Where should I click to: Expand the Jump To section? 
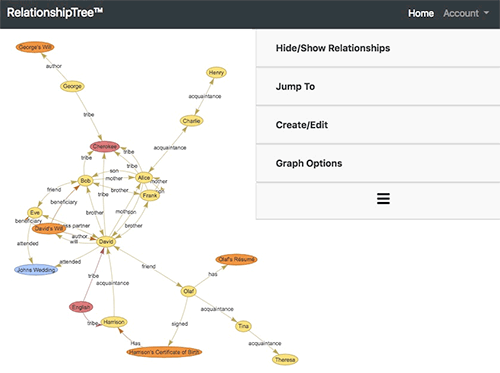tap(378, 87)
